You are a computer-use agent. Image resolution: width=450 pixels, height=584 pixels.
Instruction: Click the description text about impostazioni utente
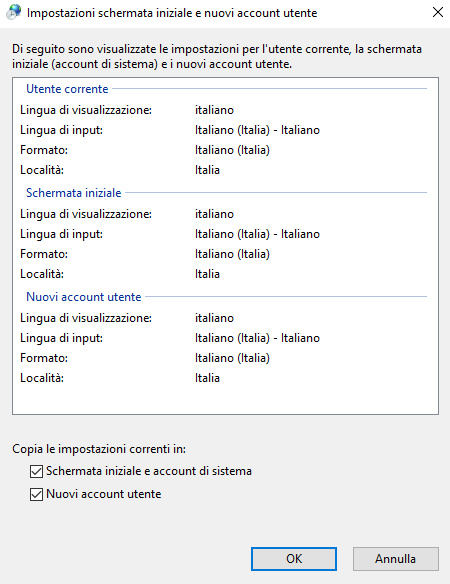(x=217, y=57)
